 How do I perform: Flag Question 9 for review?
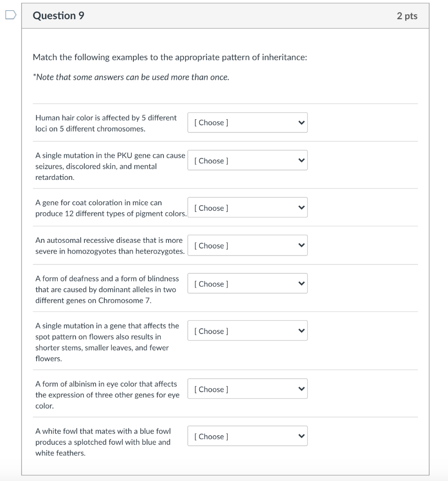tap(10, 16)
